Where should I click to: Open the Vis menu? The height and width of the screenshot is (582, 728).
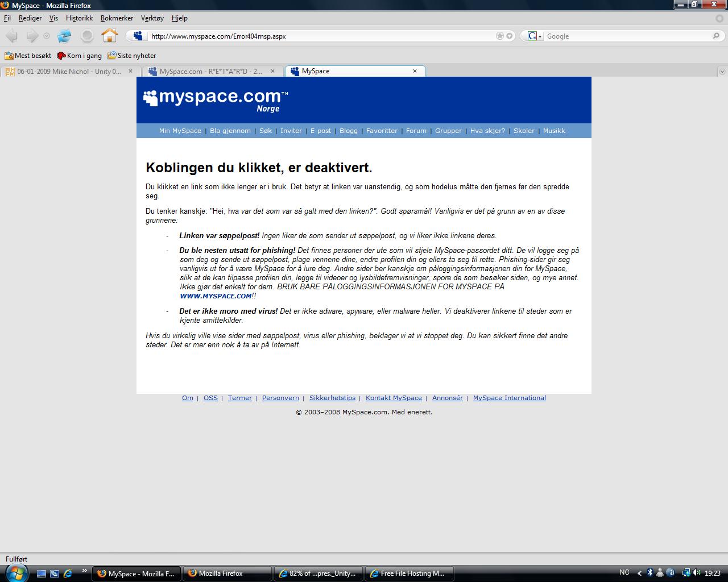(x=53, y=18)
